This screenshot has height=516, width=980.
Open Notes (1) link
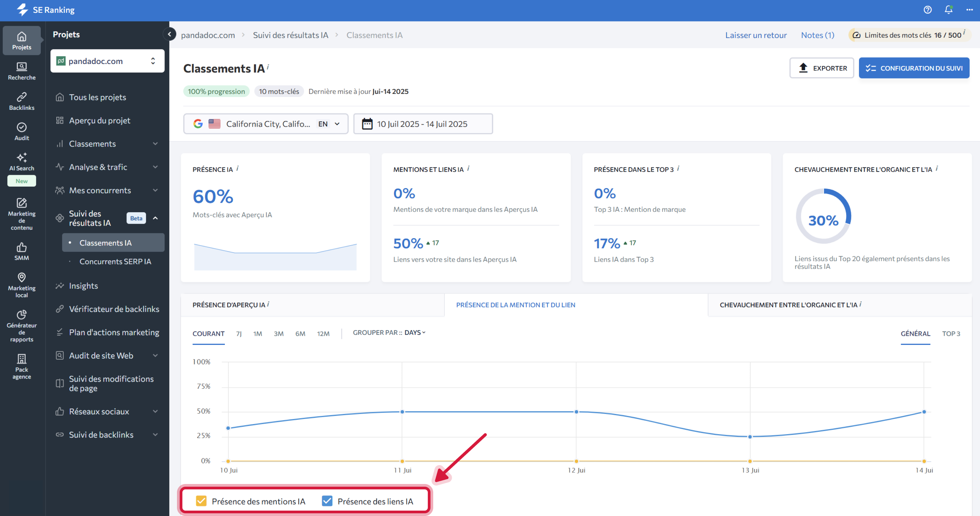pyautogui.click(x=818, y=35)
